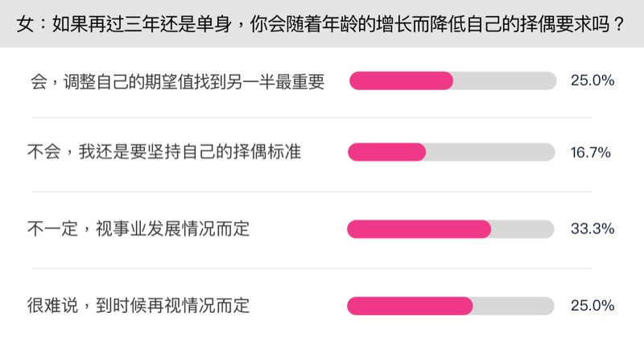The width and height of the screenshot is (644, 354).
Task: Click gray unfilled bar section of 很难说，到时候再视情况
Action: pyautogui.click(x=514, y=307)
